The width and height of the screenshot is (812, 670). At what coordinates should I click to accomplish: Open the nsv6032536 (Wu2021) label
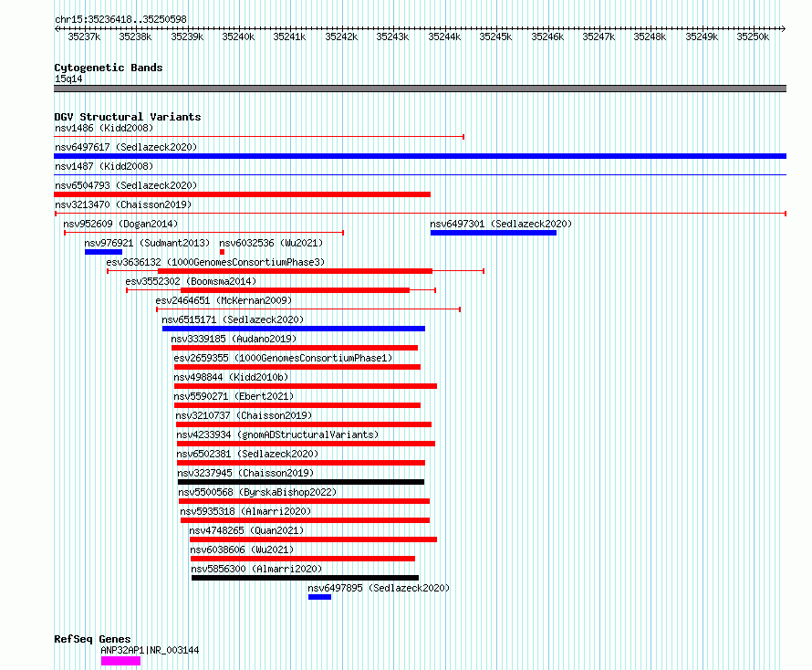pyautogui.click(x=271, y=243)
